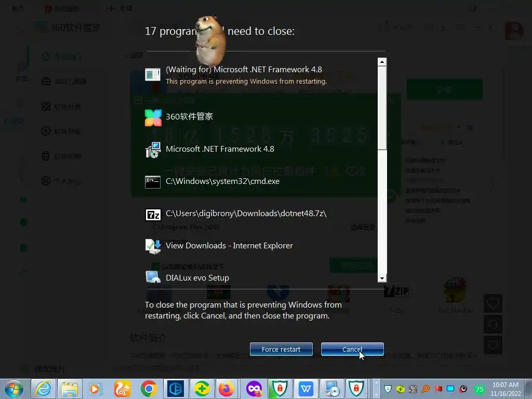Expand the taskbar toolbar overflow arrows

point(376,389)
